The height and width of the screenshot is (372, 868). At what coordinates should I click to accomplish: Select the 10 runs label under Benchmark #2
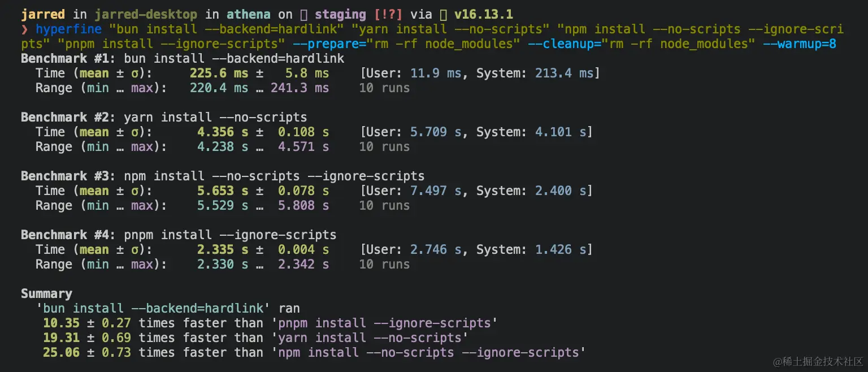tap(384, 146)
